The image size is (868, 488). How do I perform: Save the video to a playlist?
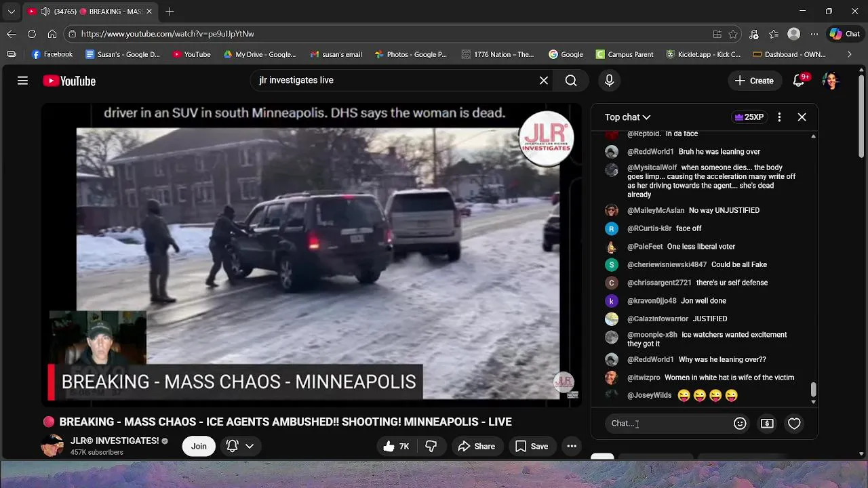(x=532, y=446)
